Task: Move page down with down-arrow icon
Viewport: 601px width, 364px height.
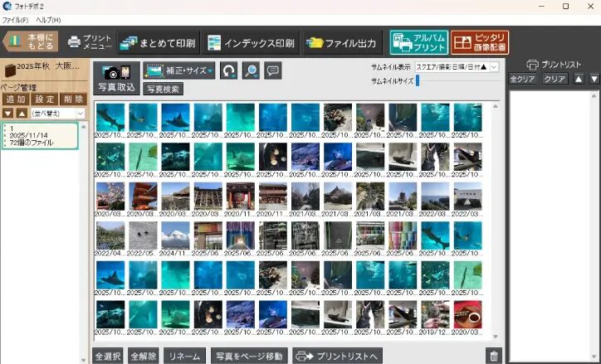Action: [8, 114]
